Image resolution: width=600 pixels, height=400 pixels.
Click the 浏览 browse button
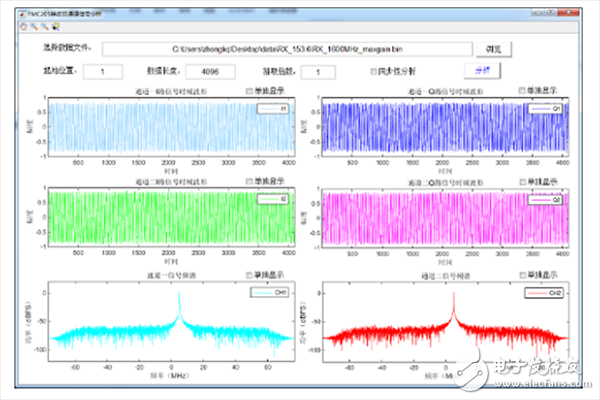coord(492,48)
